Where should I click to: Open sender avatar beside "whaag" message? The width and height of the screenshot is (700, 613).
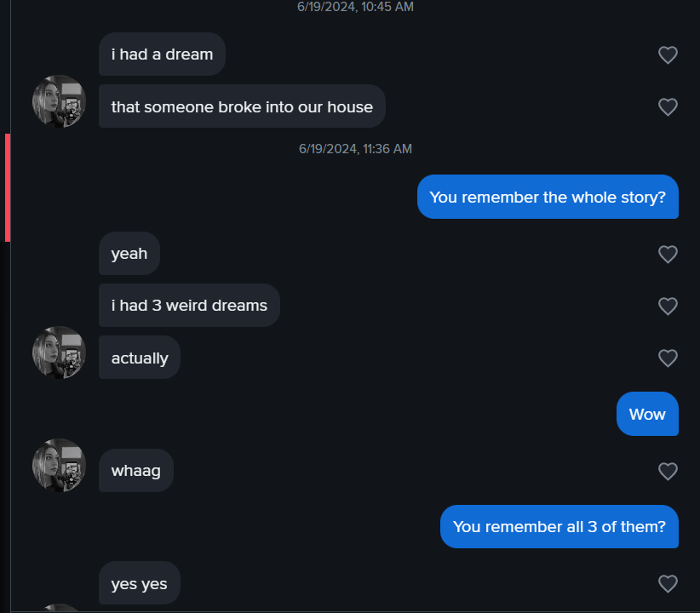(59, 465)
